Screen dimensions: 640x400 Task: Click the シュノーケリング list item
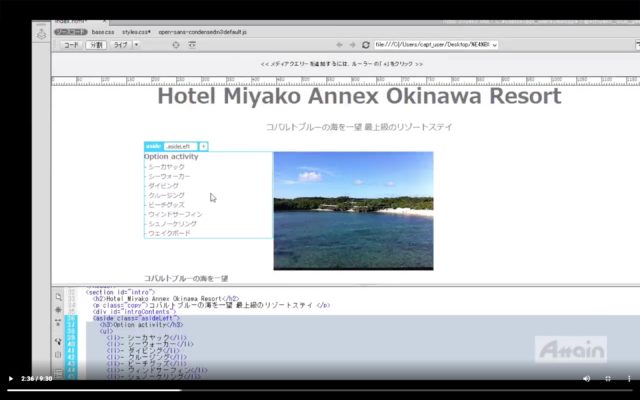point(172,224)
